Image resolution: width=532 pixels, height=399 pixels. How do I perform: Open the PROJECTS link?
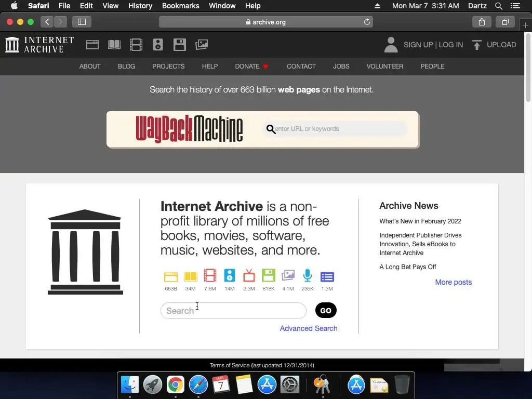[168, 66]
